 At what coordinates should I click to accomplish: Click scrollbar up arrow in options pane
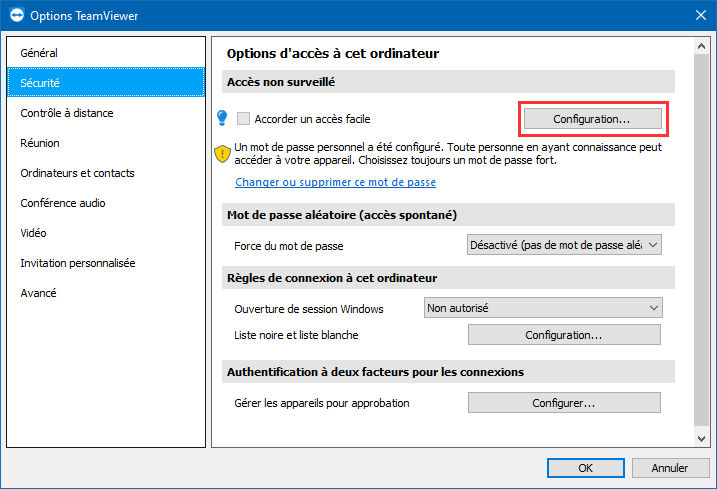[701, 46]
